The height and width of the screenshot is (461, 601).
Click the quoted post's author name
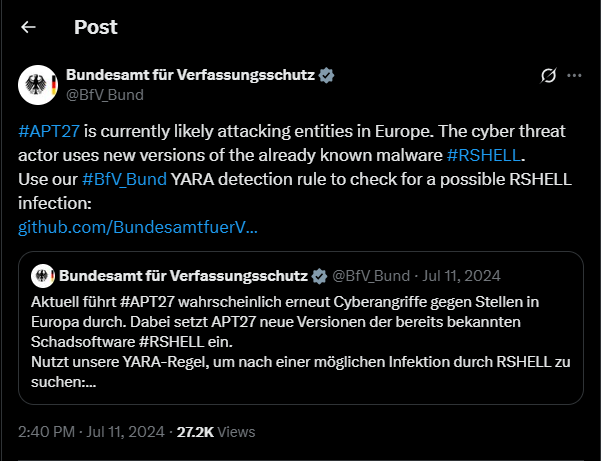(x=184, y=276)
